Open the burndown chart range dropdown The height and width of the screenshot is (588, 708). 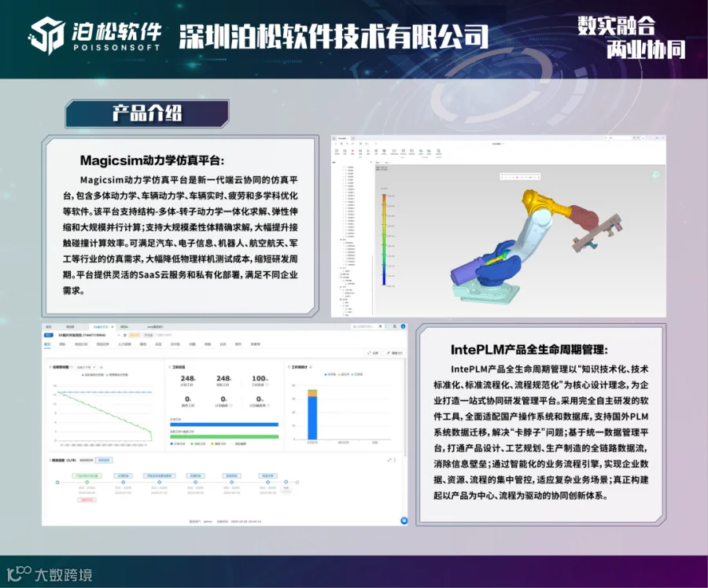click(x=87, y=367)
